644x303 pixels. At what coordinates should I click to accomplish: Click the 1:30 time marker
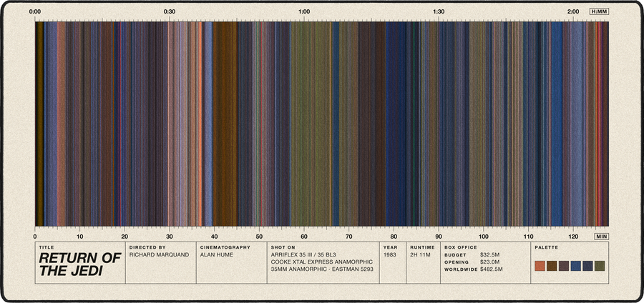[x=439, y=11]
